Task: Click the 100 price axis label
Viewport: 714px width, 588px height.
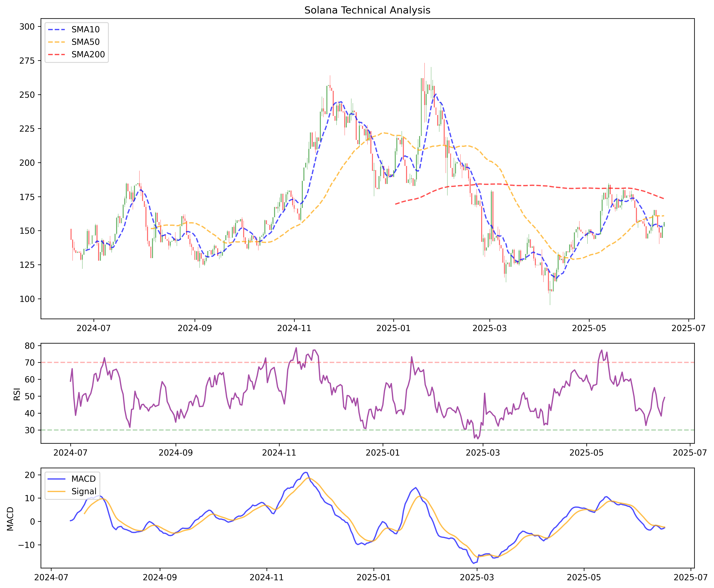Action: [x=27, y=299]
